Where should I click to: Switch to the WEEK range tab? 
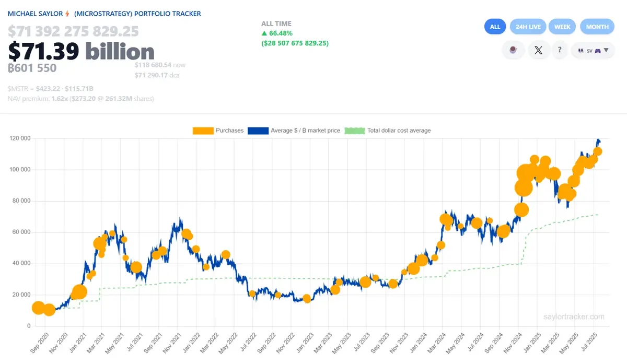click(562, 27)
